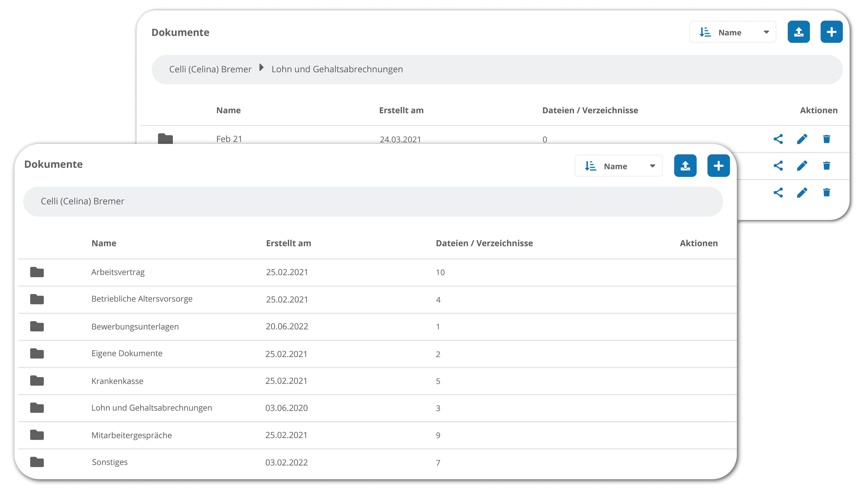This screenshot has width=868, height=488.
Task: Click the trash icon in the middle action row
Action: pyautogui.click(x=826, y=166)
